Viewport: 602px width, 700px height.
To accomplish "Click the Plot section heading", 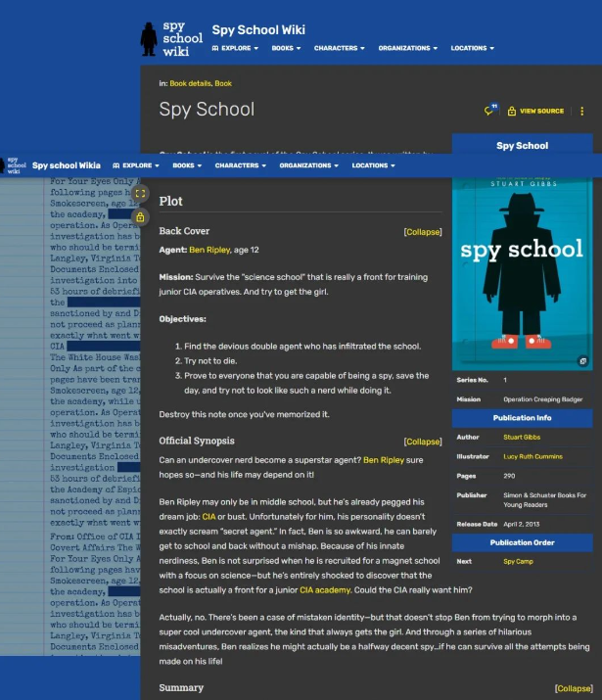I will (x=171, y=202).
